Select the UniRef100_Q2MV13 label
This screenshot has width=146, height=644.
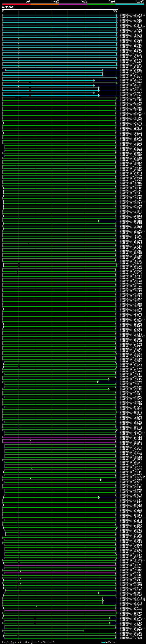pyautogui.click(x=131, y=482)
